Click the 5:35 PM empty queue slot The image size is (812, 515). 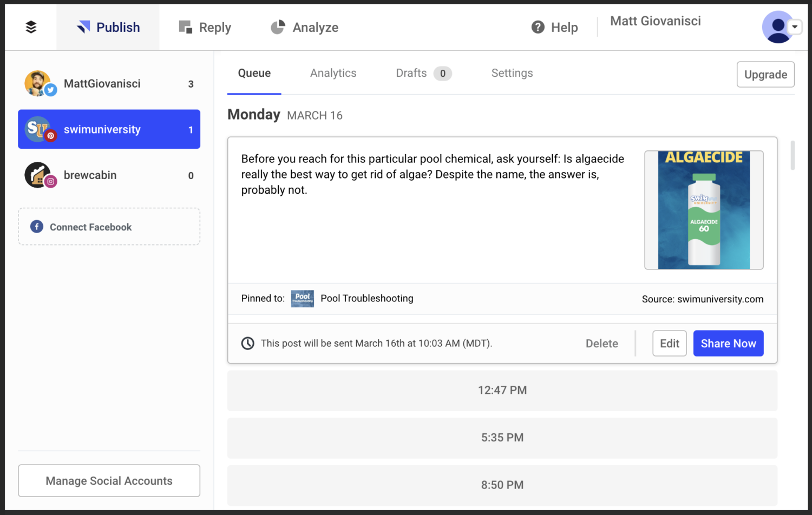point(502,438)
